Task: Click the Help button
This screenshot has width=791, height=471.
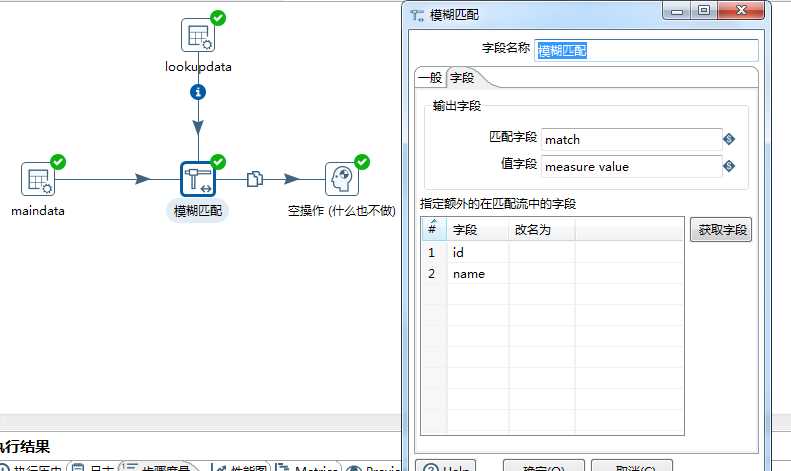Action: [x=445, y=465]
